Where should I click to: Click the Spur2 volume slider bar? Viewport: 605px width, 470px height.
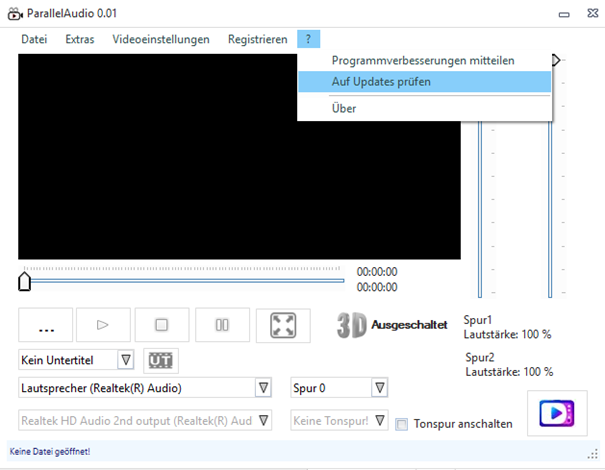pyautogui.click(x=550, y=210)
